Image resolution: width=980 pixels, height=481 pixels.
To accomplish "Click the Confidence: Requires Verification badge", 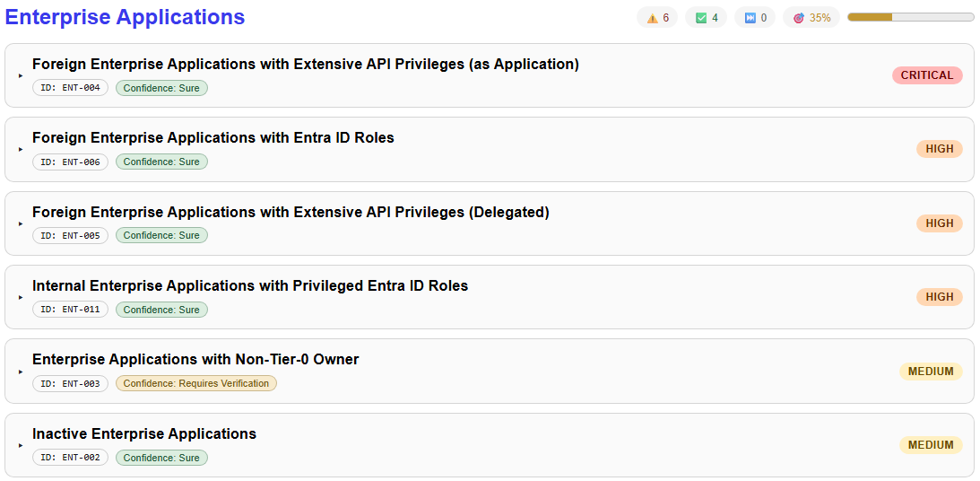I will click(x=195, y=383).
